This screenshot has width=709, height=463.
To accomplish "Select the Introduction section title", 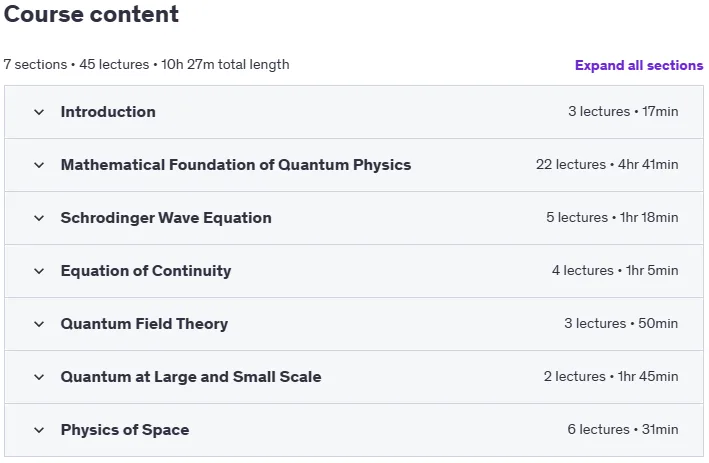I will point(108,112).
